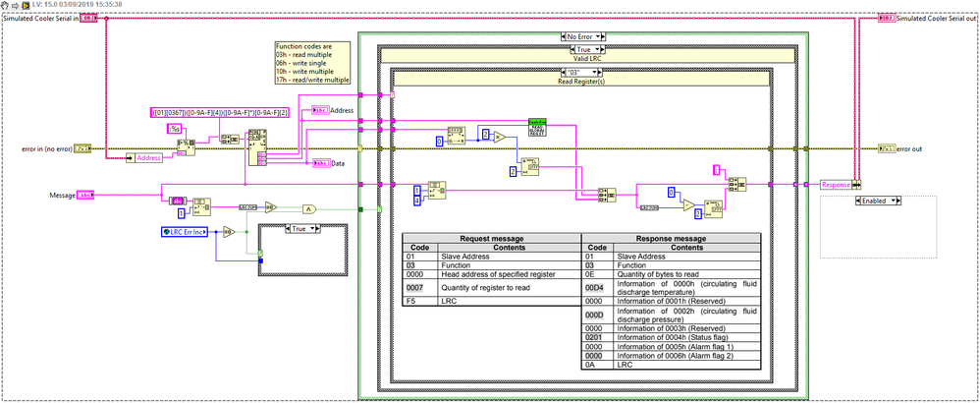Click the Simulated Cooler Serial in terminal
Screen dimensions: 980x403
coord(88,18)
